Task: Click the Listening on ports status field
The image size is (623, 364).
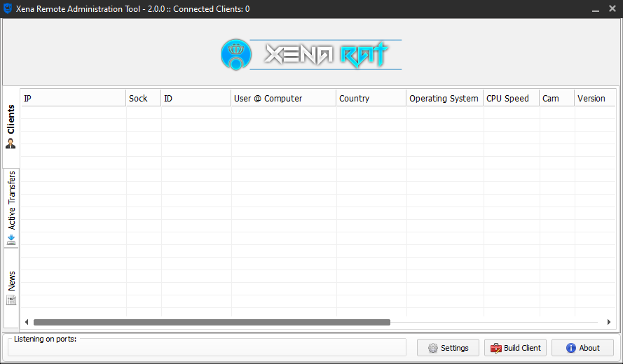Action: tap(207, 348)
